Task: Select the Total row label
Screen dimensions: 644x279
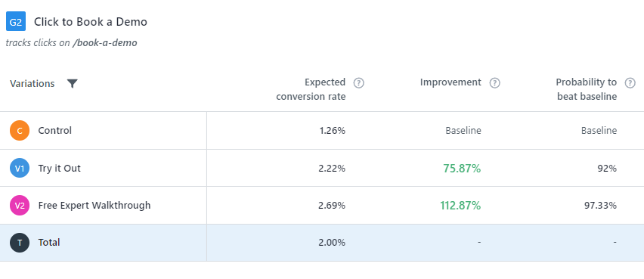Action: tap(49, 243)
